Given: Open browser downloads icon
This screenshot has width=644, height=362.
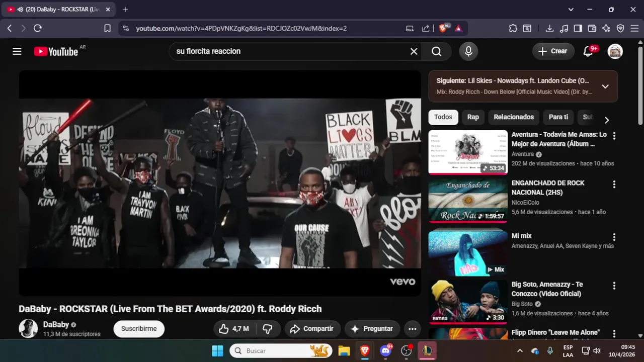Looking at the screenshot, I should (549, 28).
